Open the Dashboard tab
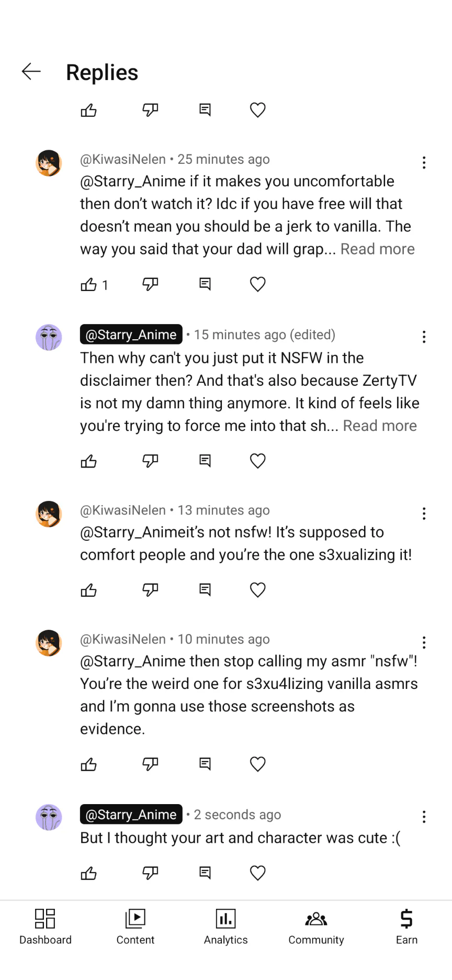The height and width of the screenshot is (980, 452). click(46, 927)
